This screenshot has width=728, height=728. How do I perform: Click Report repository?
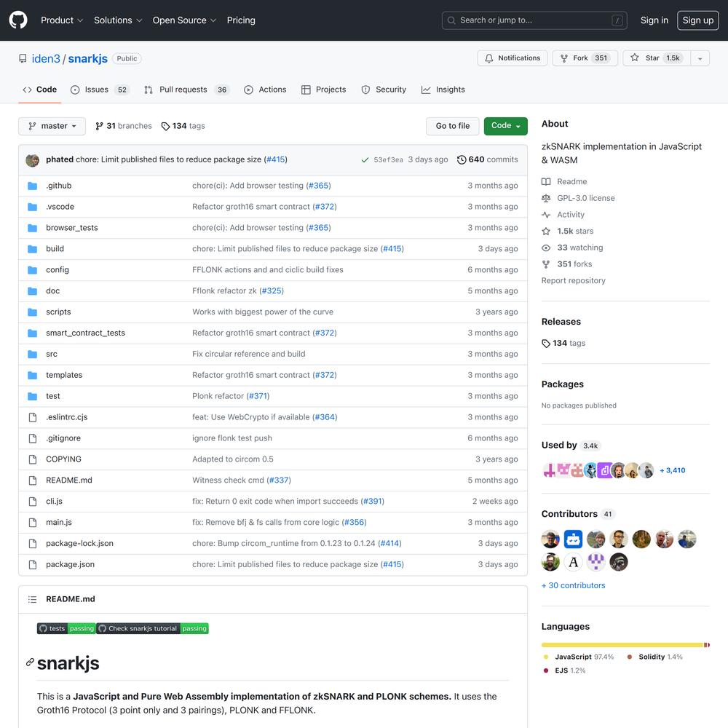pyautogui.click(x=574, y=280)
